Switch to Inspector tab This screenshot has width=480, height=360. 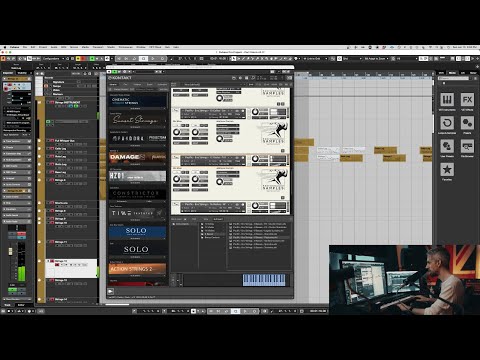coord(8,73)
